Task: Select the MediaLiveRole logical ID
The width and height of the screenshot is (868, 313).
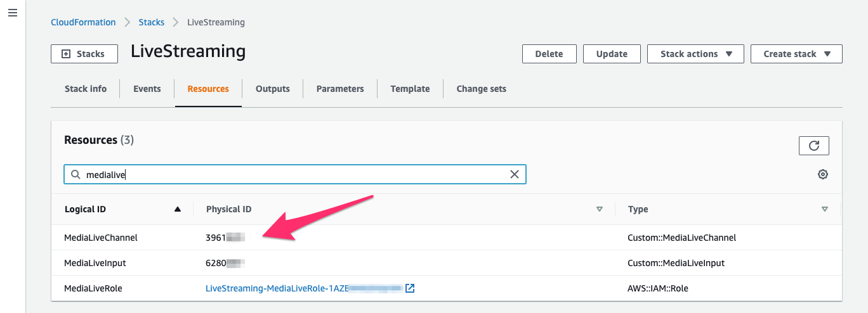Action: (93, 288)
